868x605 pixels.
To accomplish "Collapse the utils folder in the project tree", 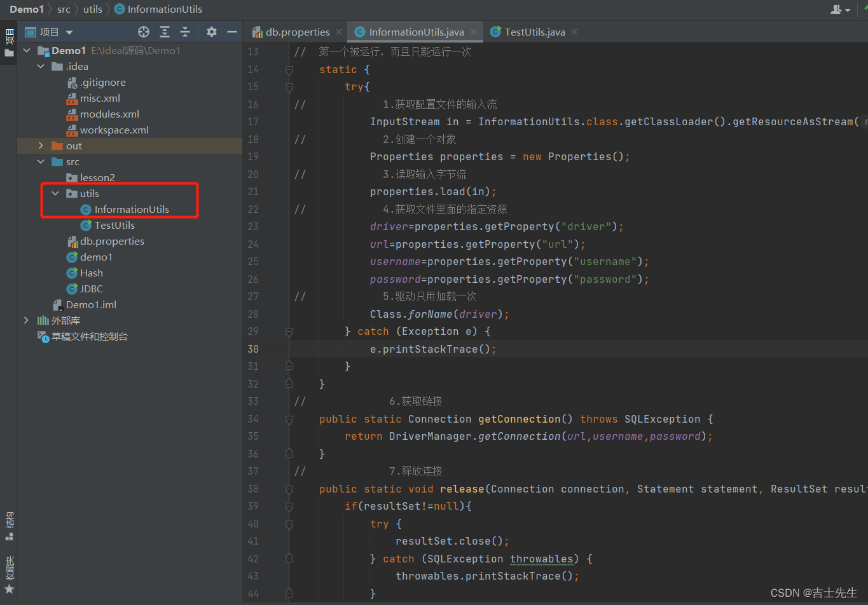I will coord(55,193).
